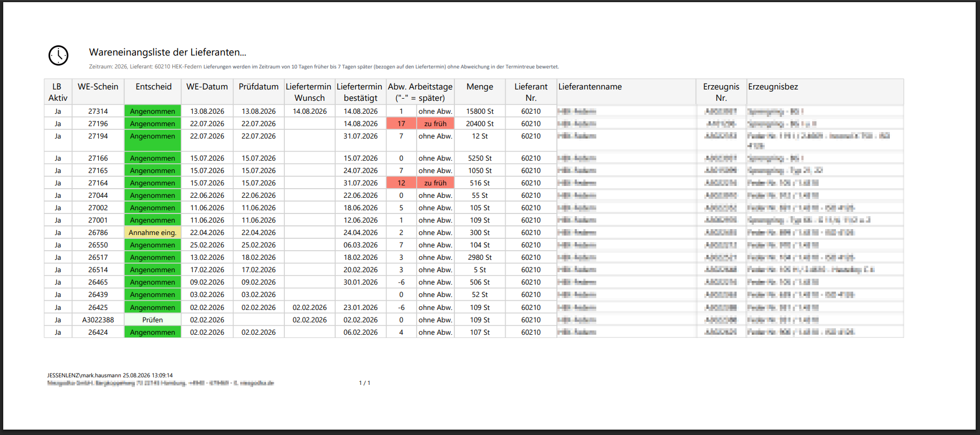Click 'zu früh' cell in row 27164

[x=435, y=183]
